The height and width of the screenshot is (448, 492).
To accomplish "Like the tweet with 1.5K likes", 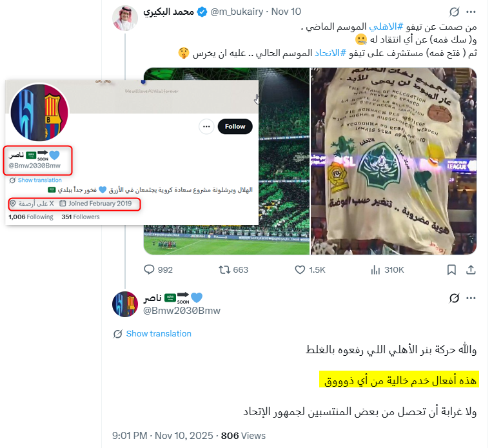I will tap(300, 269).
